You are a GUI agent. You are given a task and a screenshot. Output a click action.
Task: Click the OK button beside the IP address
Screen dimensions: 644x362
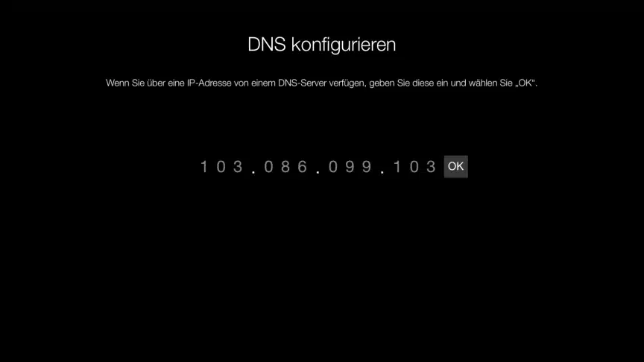click(455, 166)
